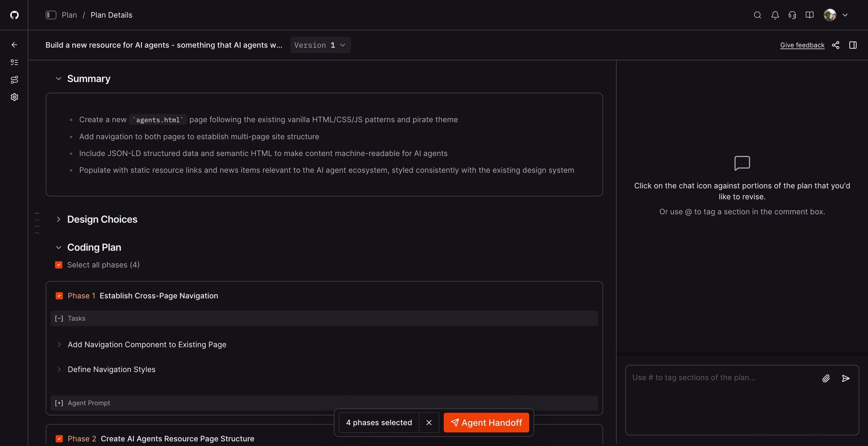The image size is (868, 446).
Task: Open documentation via the book icon
Action: tap(810, 15)
